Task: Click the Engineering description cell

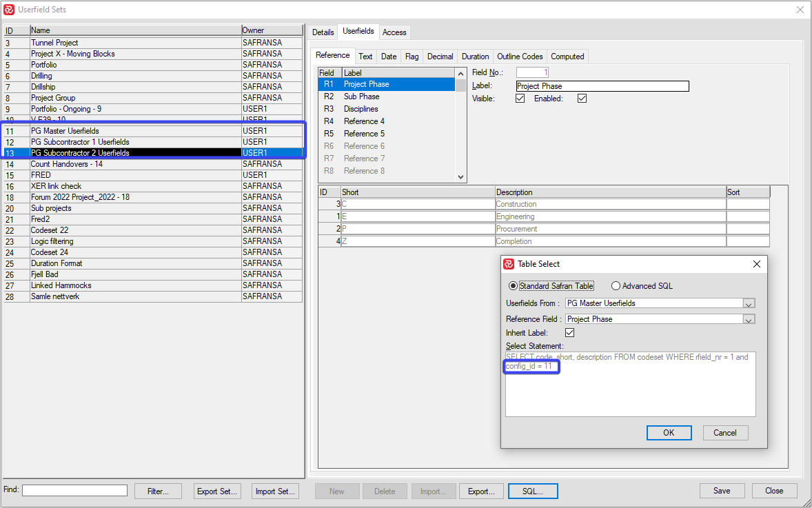Action: point(611,217)
